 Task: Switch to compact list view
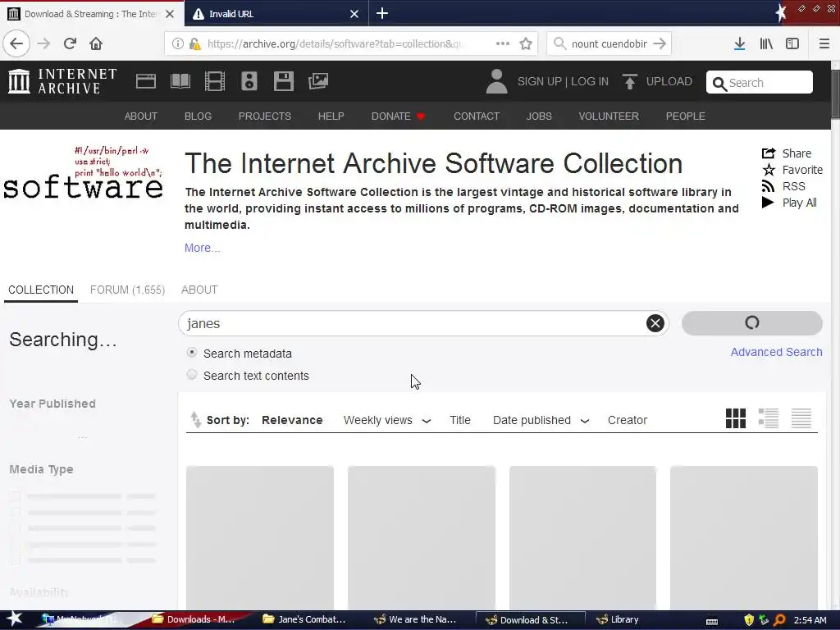801,418
